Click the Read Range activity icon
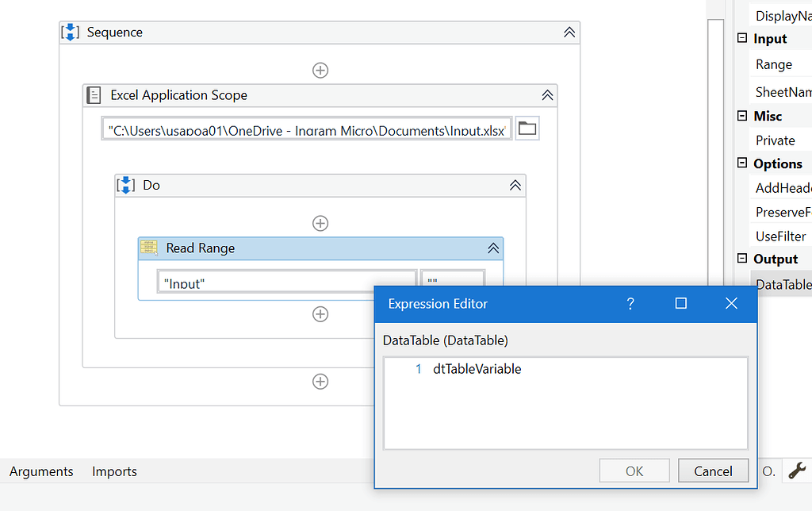Viewport: 812px width, 511px height. pos(149,248)
